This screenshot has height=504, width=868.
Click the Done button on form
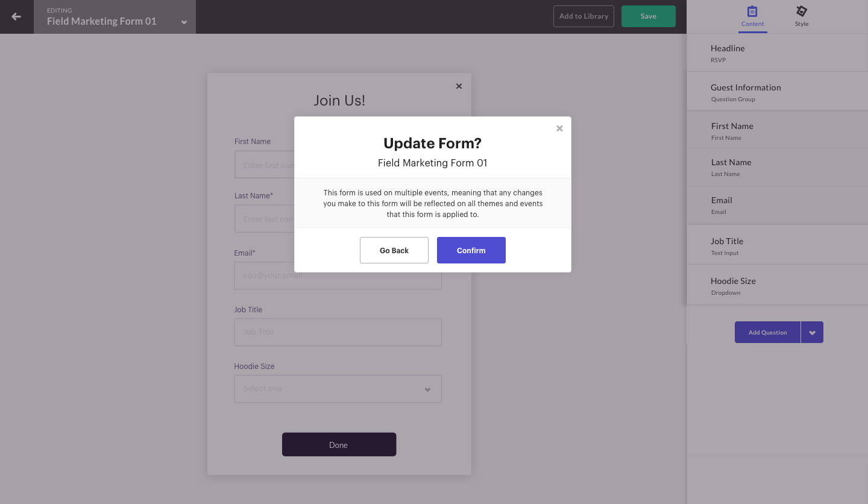pos(339,444)
